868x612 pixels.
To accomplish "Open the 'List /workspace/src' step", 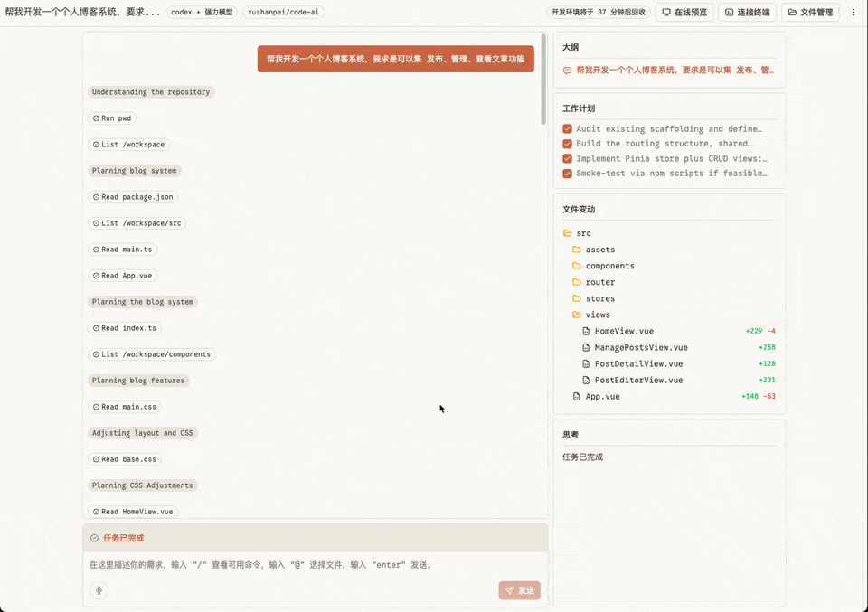I will [137, 223].
